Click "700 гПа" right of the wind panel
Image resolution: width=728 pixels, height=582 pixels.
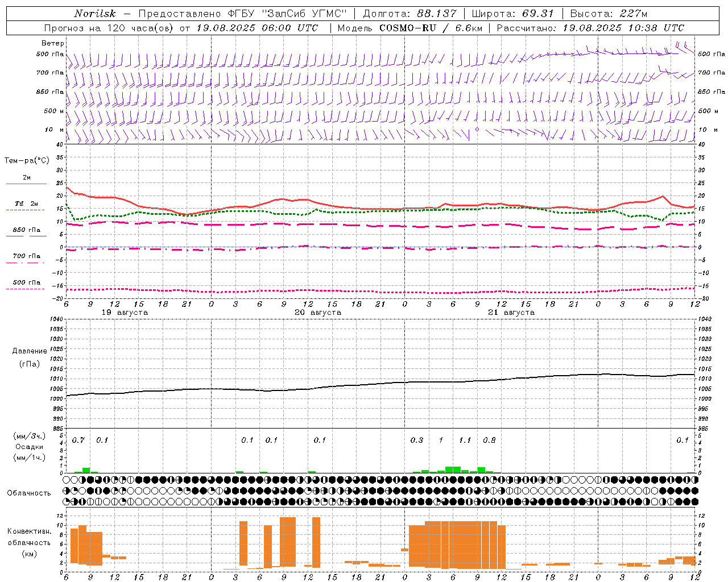[x=712, y=73]
